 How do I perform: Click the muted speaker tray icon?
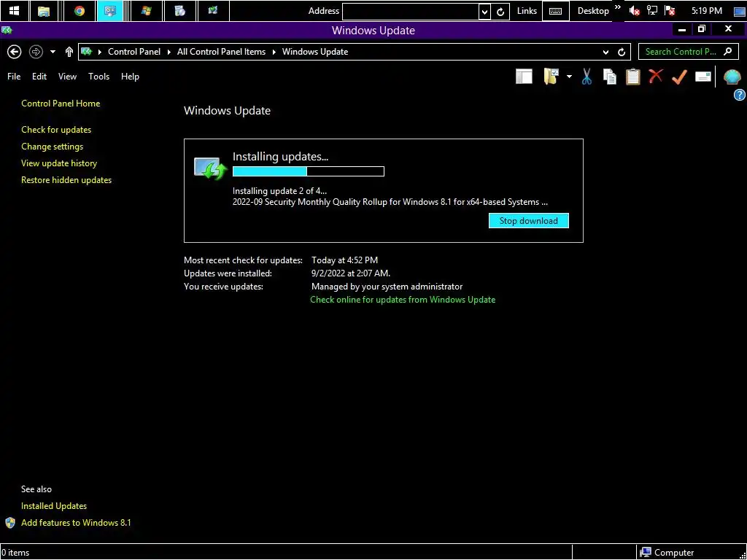coord(634,11)
